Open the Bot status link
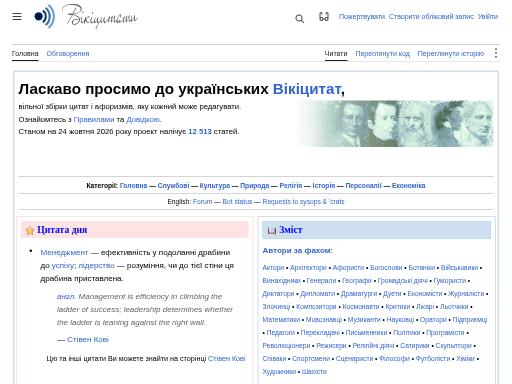 click(237, 202)
